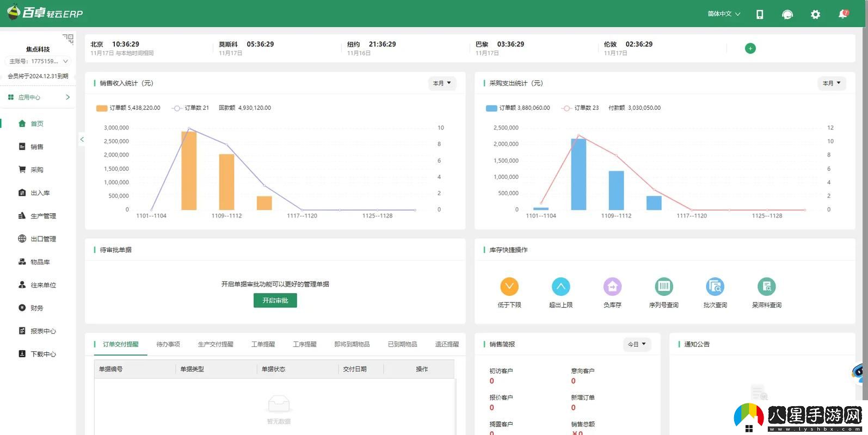This screenshot has width=868, height=435.
Task: Switch to 已到期物品 tab
Action: [x=403, y=344]
